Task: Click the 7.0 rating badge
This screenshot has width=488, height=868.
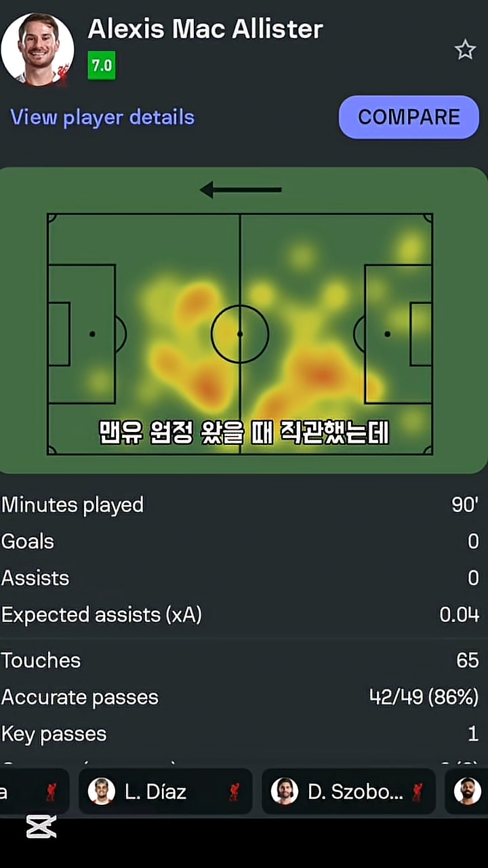Action: (102, 65)
